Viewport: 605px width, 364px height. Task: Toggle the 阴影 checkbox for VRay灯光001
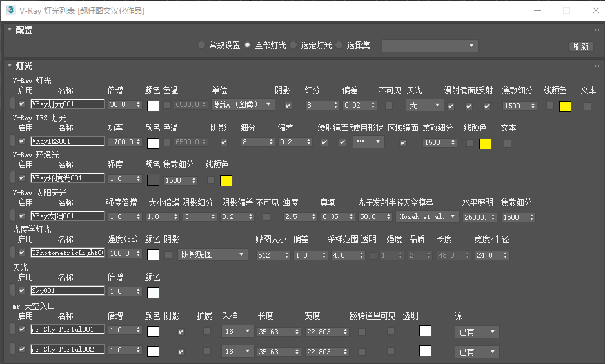[x=288, y=106]
